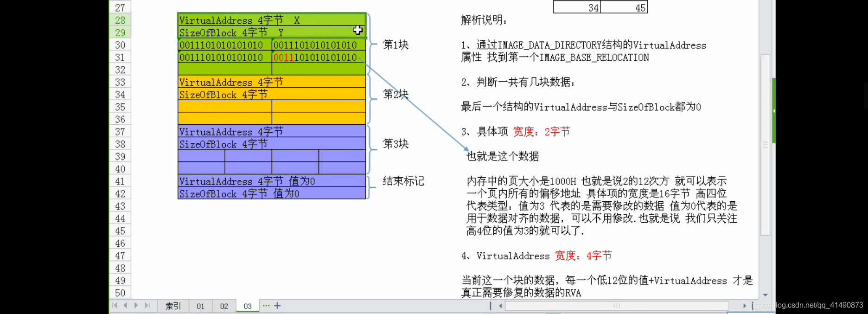Go to the next sheet with the navigation arrow

click(136, 306)
